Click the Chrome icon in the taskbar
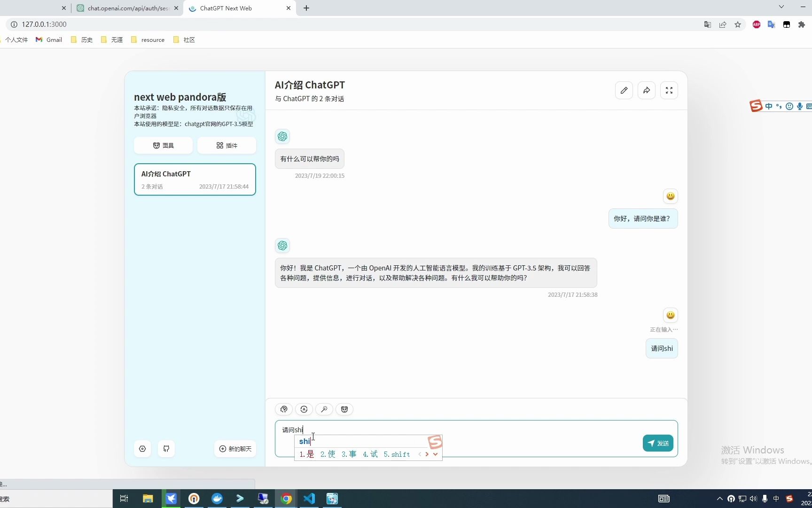 pyautogui.click(x=286, y=499)
